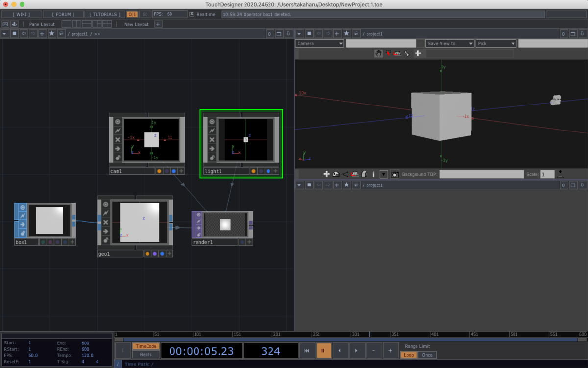588x368 pixels.
Task: Open the Camera dropdown in viewer
Action: pyautogui.click(x=320, y=43)
